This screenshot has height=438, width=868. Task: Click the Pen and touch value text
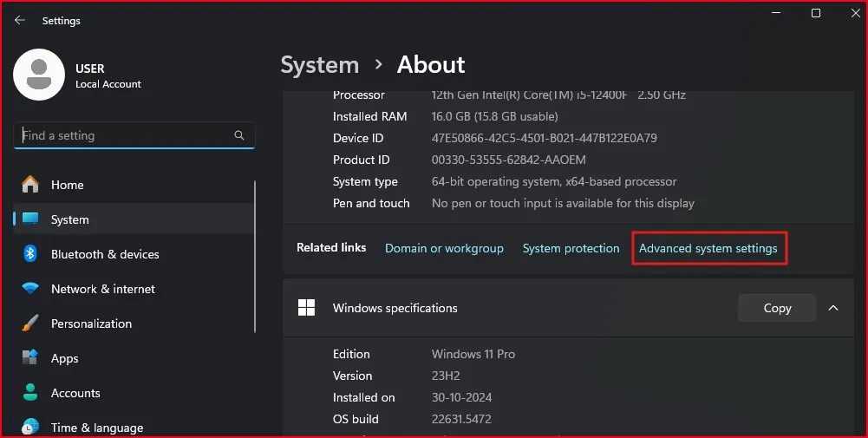click(x=563, y=203)
